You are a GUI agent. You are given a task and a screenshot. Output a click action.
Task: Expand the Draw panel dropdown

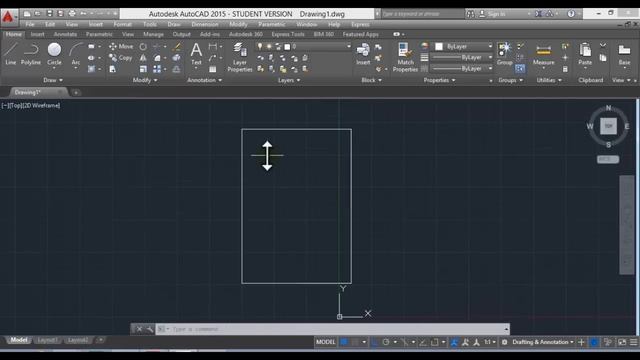pyautogui.click(x=53, y=80)
